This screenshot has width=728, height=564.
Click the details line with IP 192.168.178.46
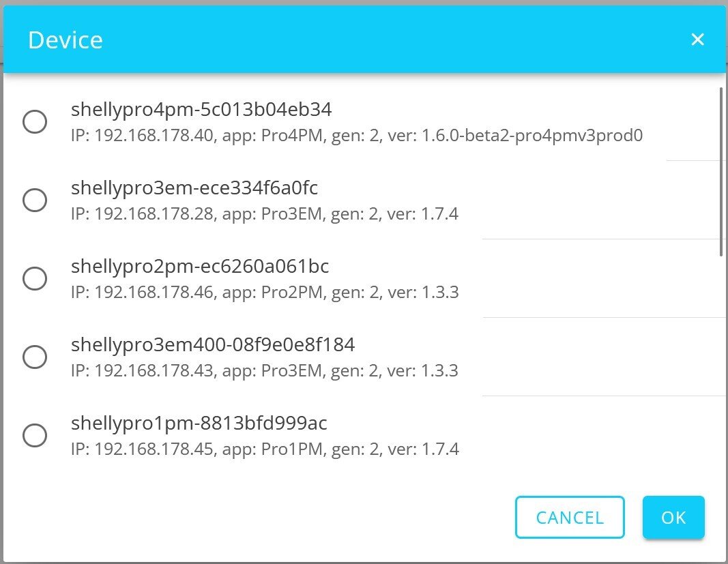[x=265, y=293]
